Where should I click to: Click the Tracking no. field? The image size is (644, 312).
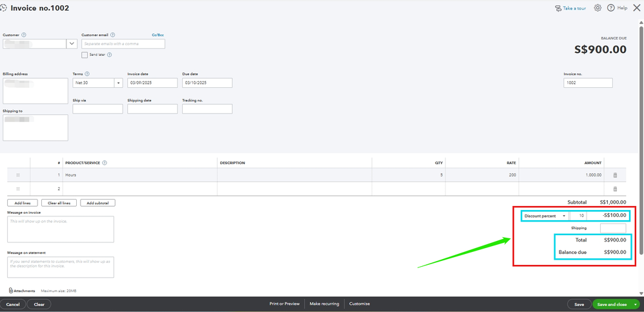click(x=207, y=109)
